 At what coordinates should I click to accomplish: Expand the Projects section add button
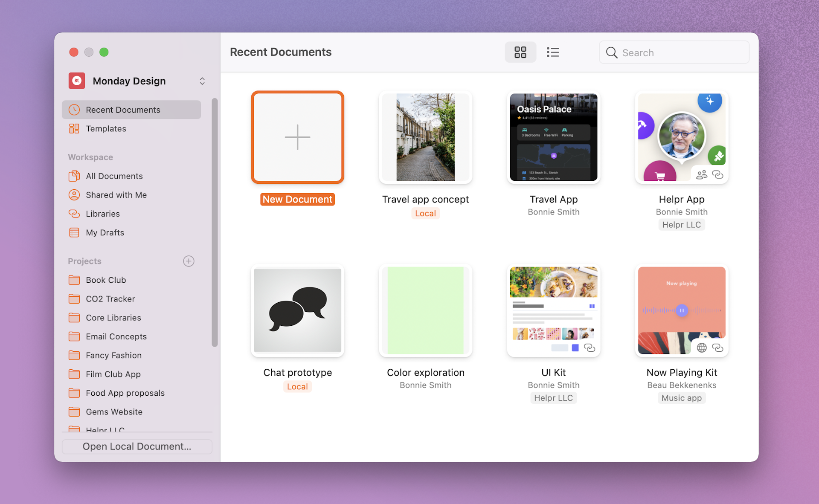(189, 261)
